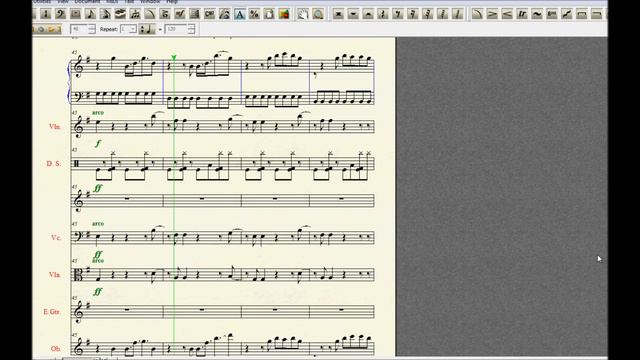Select the 'ff' dynamic below drum staff
640x360 pixels.
[98, 188]
